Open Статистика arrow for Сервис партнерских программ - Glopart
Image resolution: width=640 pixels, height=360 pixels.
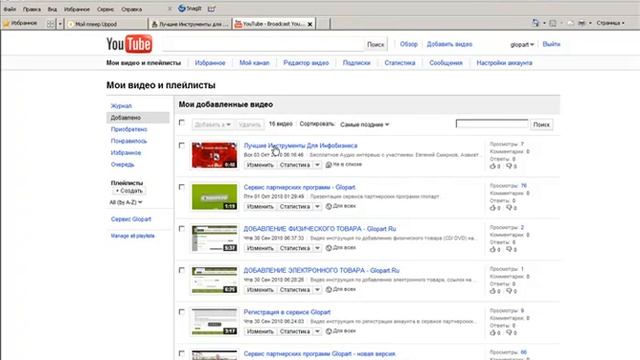tap(317, 207)
